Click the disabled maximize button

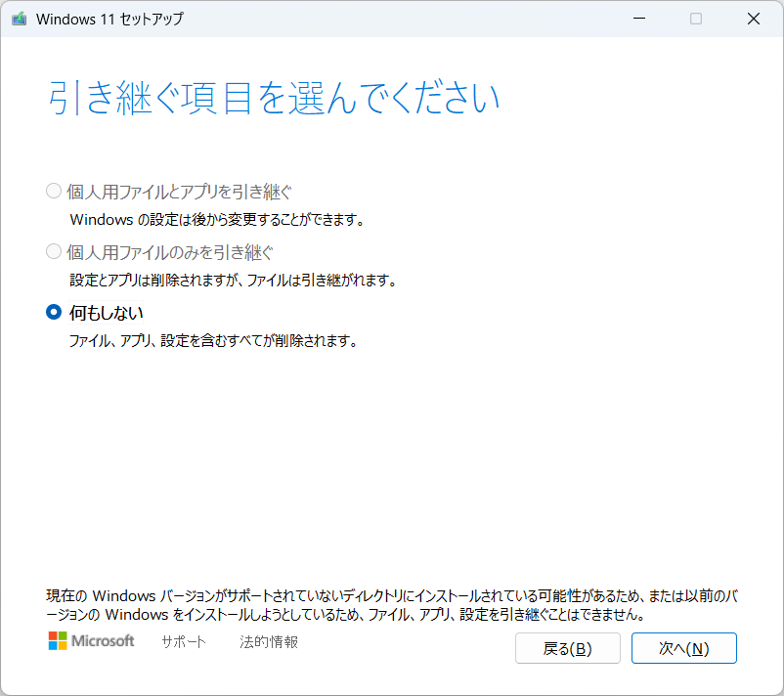point(696,19)
